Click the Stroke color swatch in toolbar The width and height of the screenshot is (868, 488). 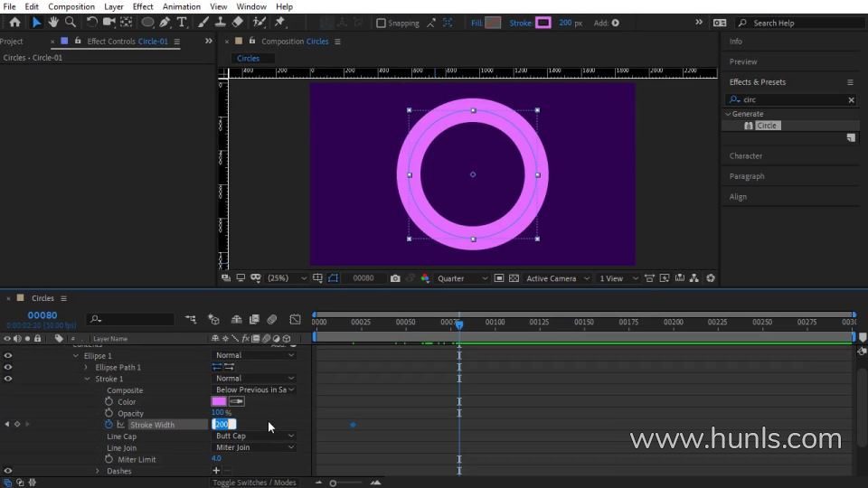click(x=543, y=23)
